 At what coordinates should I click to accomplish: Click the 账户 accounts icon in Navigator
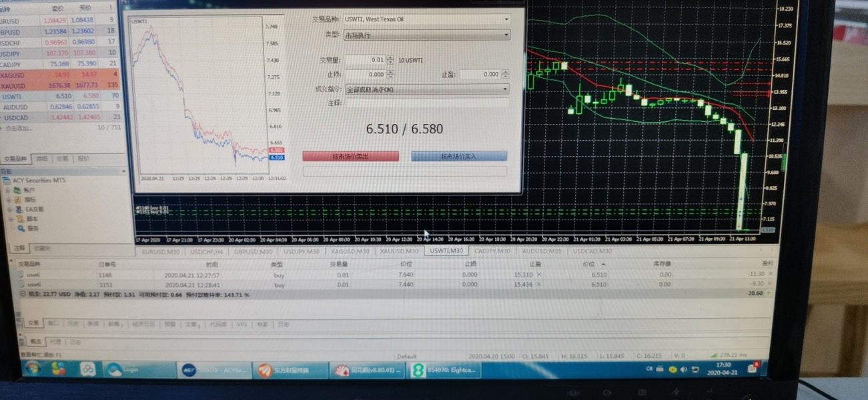click(18, 190)
